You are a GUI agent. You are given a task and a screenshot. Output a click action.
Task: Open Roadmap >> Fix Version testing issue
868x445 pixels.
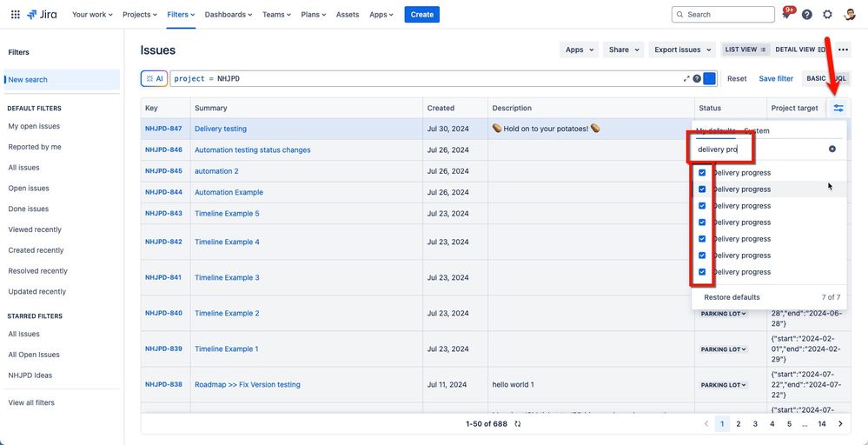click(248, 385)
